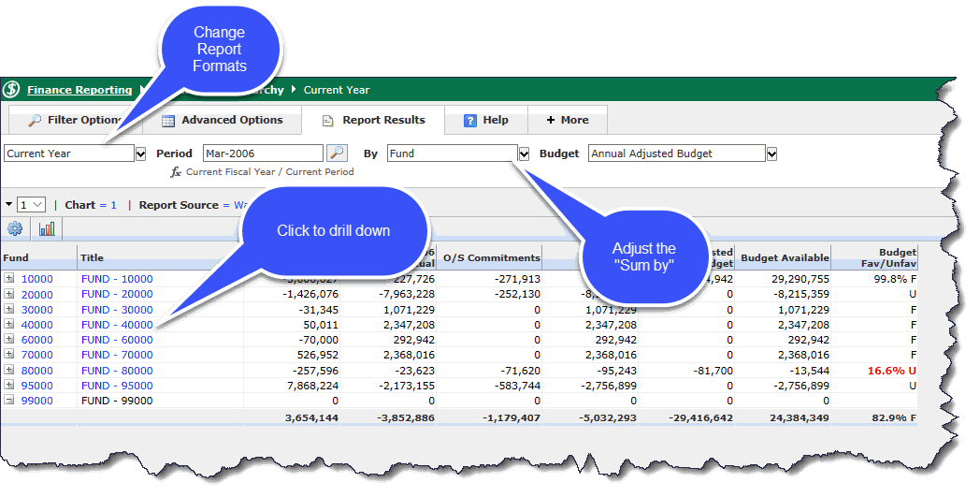Collapse the Fund 99000 row
The width and height of the screenshot is (980, 497).
point(9,401)
